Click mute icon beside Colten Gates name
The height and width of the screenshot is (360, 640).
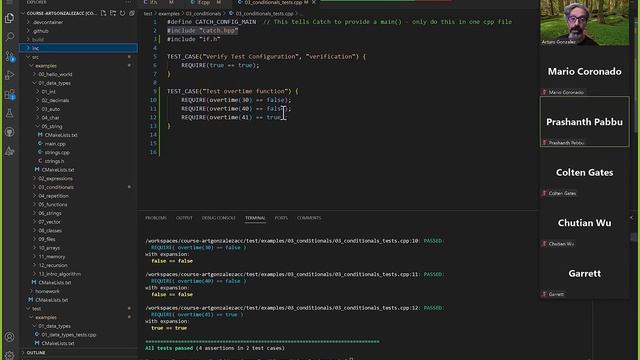544,193
